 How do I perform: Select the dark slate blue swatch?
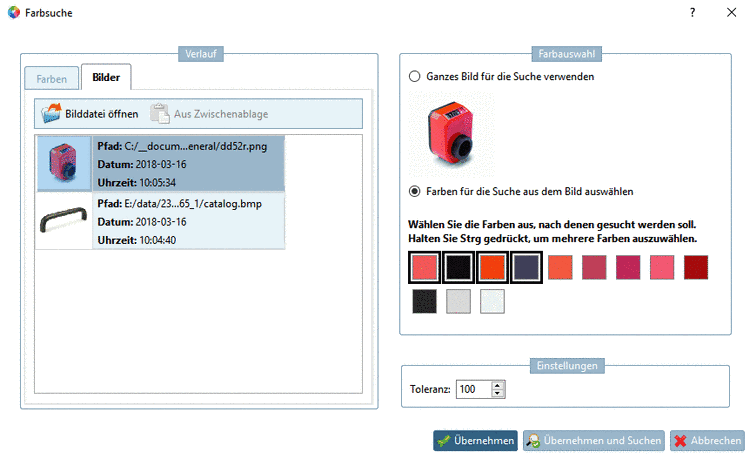point(526,267)
